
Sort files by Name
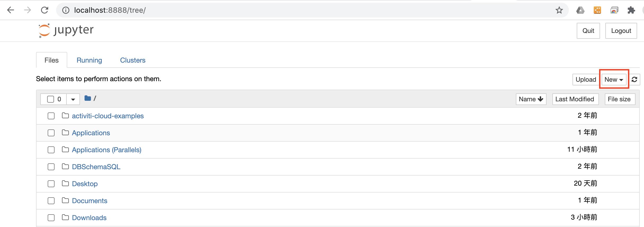coord(531,99)
